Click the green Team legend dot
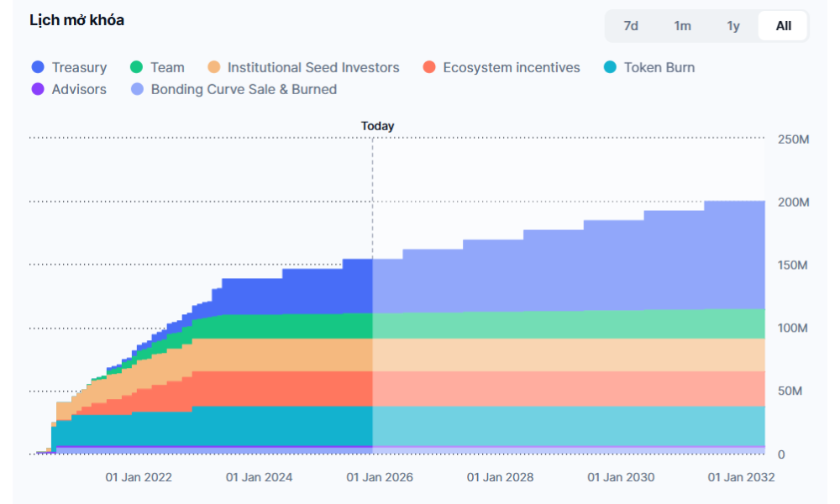The height and width of the screenshot is (504, 840). (137, 67)
